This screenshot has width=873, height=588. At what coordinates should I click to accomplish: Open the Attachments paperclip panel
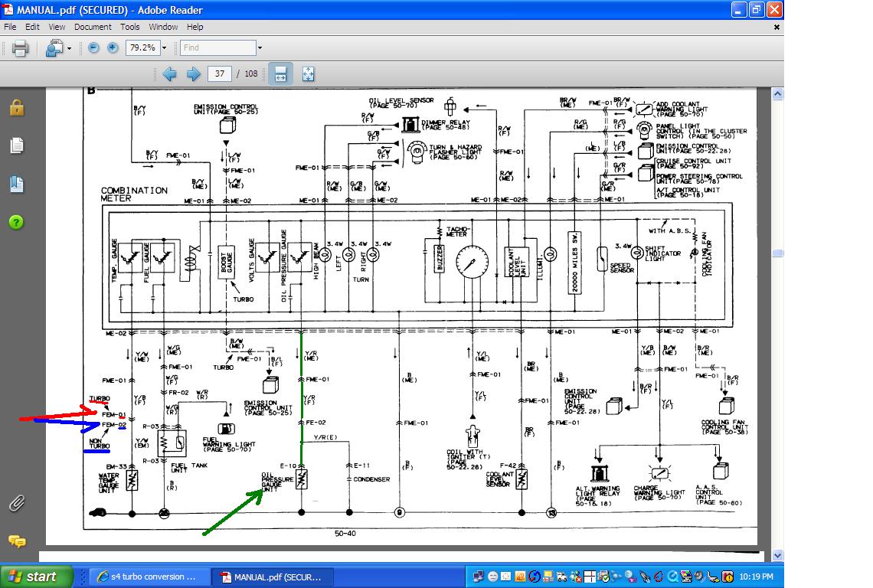point(17,503)
